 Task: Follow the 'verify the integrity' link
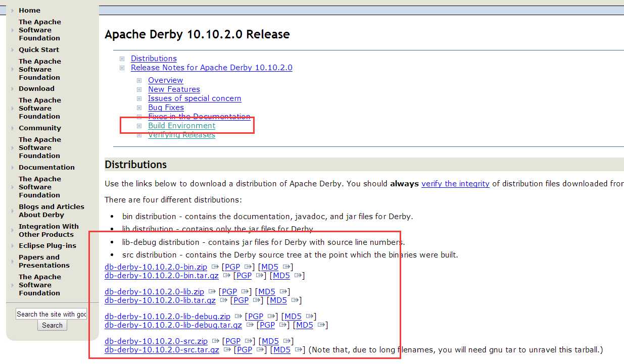pos(455,184)
